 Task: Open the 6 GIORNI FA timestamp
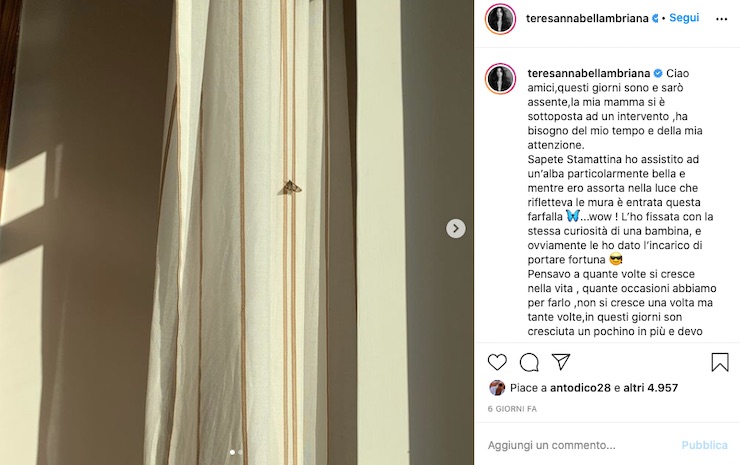point(512,409)
